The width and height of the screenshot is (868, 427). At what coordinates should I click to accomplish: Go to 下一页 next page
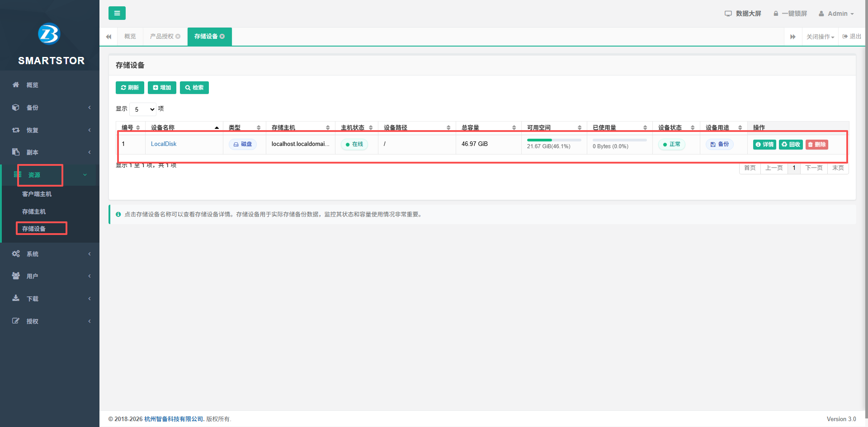click(814, 168)
